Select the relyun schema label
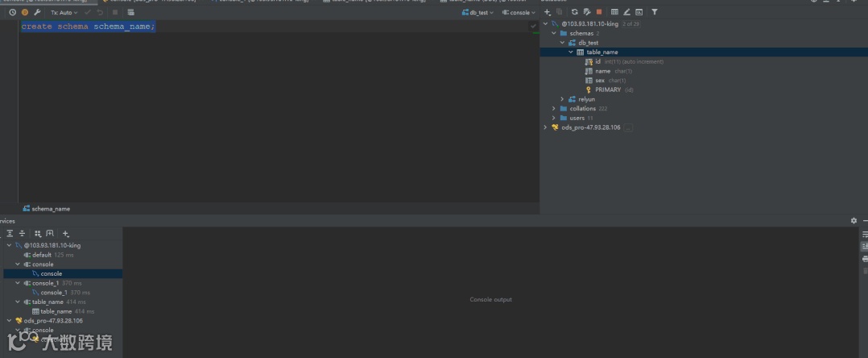 click(x=587, y=99)
